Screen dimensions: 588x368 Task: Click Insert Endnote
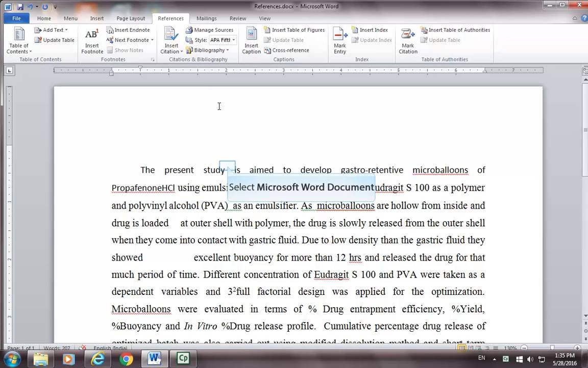pos(128,30)
